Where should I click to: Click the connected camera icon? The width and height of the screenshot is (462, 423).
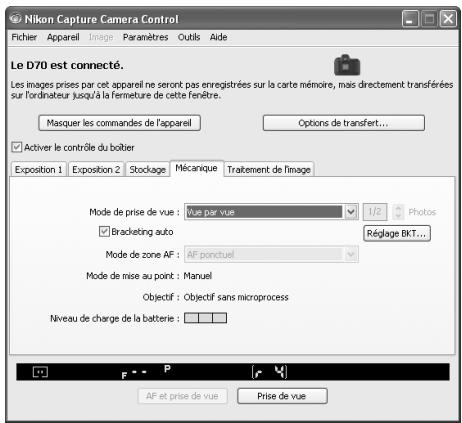pos(347,65)
